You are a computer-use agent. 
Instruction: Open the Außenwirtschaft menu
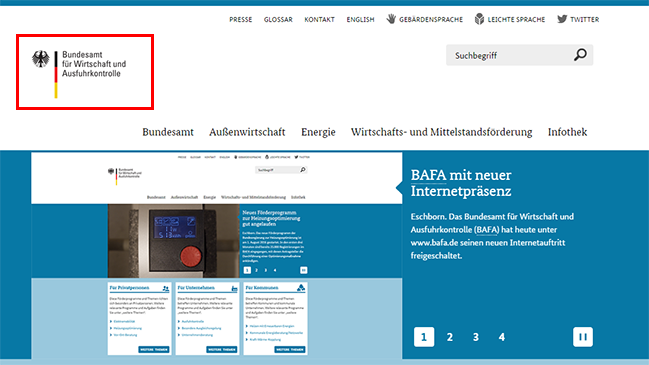point(247,132)
